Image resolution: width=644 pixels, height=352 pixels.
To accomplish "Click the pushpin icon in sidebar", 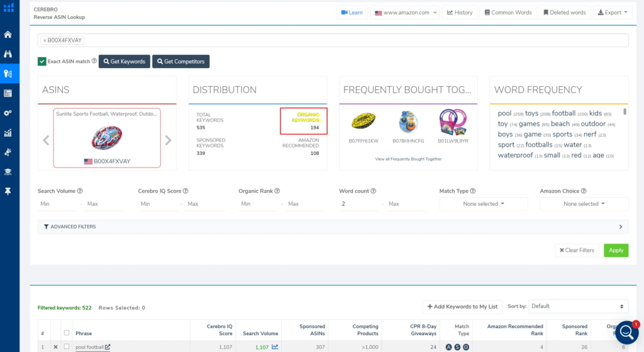I will point(8,191).
